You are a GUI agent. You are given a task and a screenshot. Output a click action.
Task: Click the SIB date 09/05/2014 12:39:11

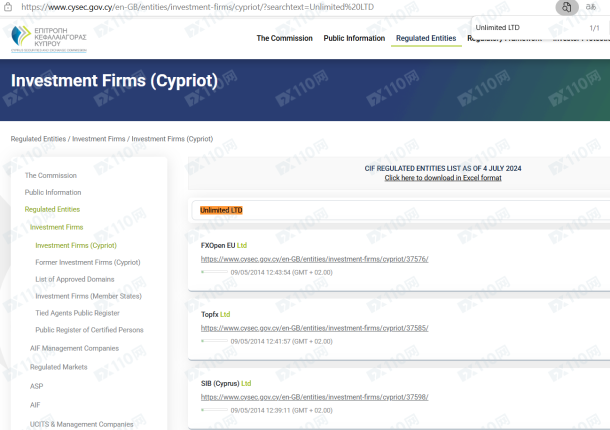click(x=281, y=411)
